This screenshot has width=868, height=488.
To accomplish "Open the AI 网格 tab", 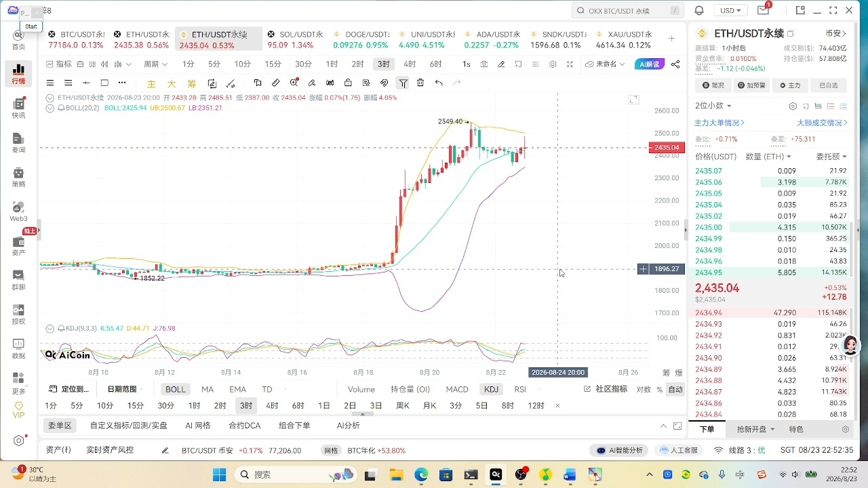I will [x=198, y=426].
